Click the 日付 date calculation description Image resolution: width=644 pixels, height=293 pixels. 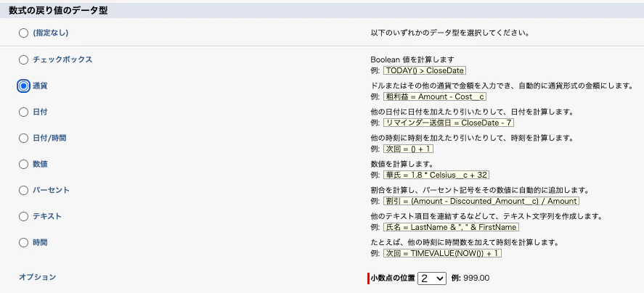click(x=472, y=112)
